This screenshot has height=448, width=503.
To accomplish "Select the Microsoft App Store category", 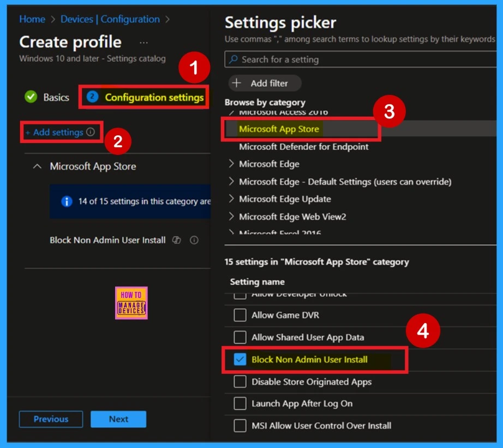I will (x=279, y=129).
